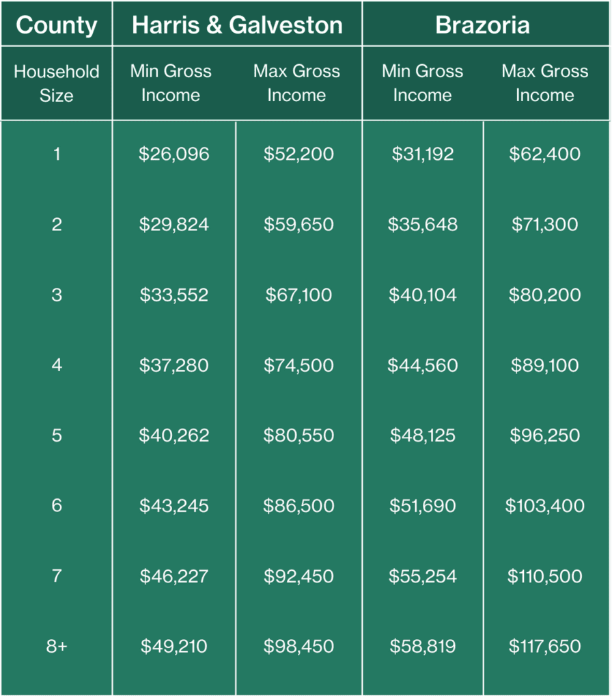This screenshot has height=700, width=612.
Task: Select the $46,227 cell
Action: point(173,577)
